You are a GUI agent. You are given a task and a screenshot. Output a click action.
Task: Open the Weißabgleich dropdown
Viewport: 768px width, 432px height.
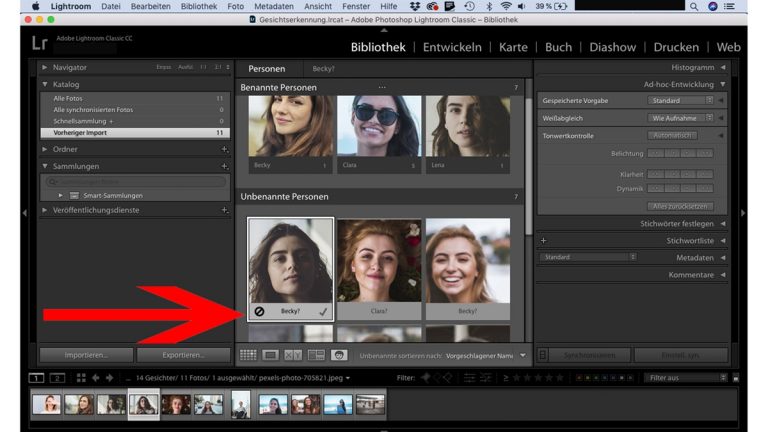pos(680,117)
